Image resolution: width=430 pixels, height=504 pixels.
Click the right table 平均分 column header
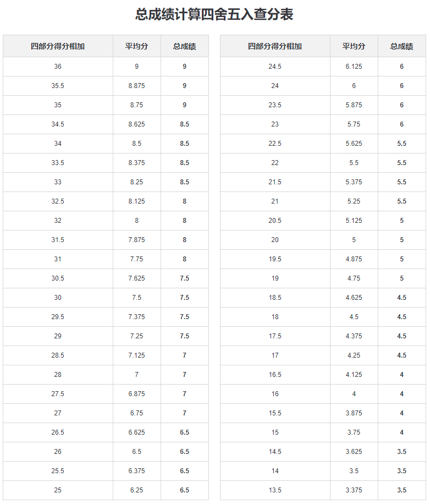(354, 46)
